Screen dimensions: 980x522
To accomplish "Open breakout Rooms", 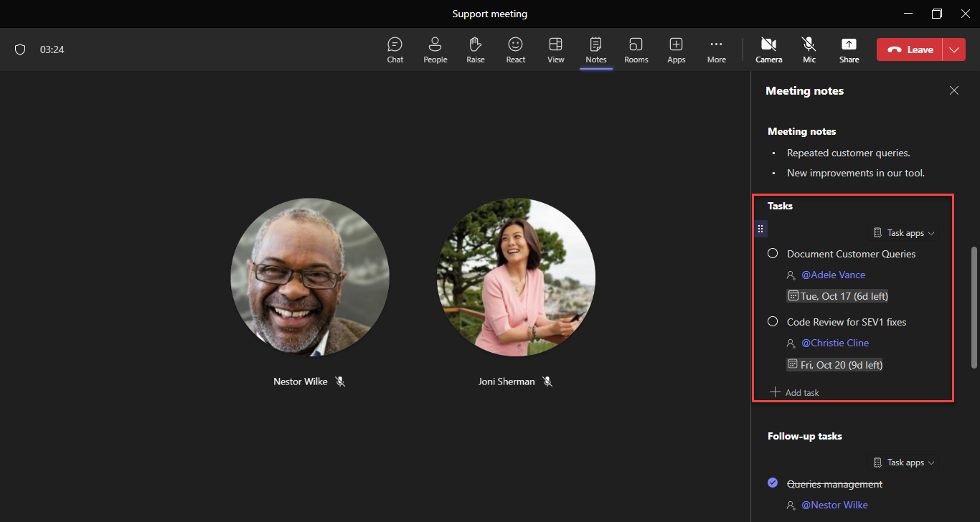I will click(x=636, y=49).
